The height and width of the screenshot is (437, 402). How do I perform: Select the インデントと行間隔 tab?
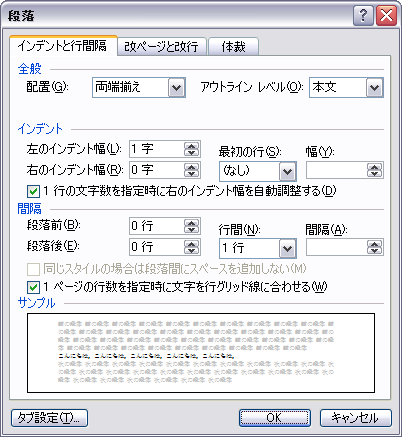coord(63,45)
